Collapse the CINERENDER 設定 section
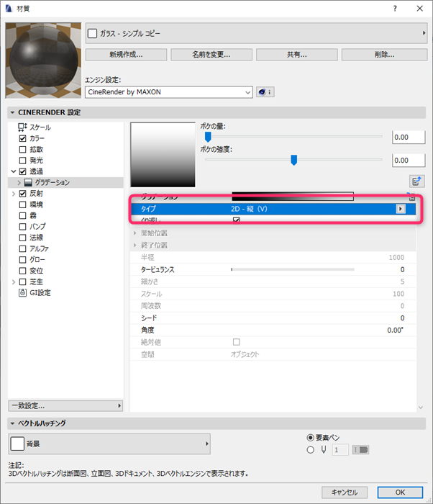The image size is (433, 504). coord(12,112)
